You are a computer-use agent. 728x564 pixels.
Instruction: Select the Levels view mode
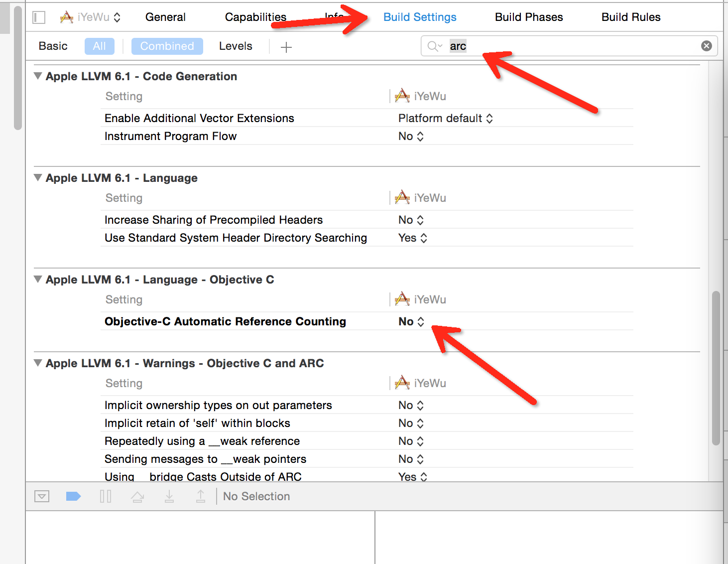(x=236, y=46)
